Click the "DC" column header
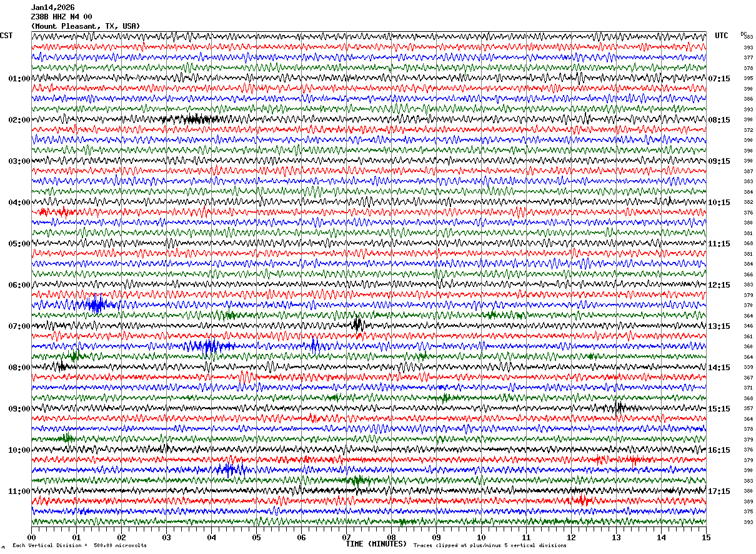Viewport: 756px width, 554px height. [744, 34]
